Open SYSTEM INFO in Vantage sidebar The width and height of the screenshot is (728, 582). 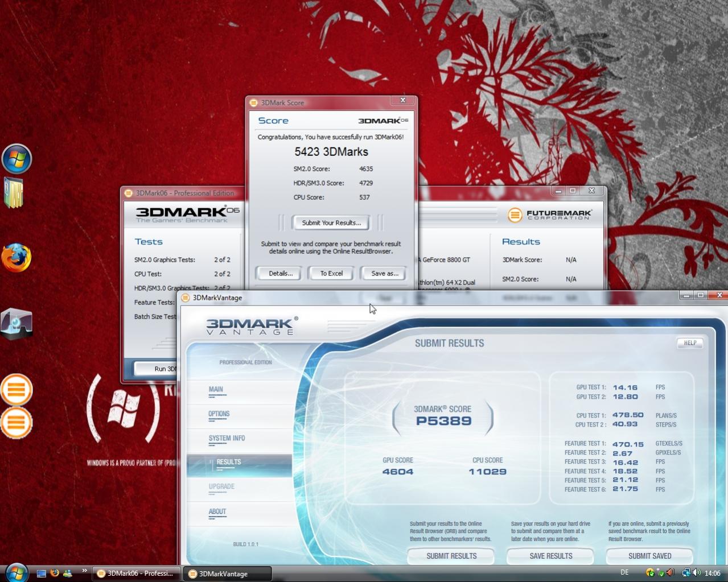click(227, 439)
